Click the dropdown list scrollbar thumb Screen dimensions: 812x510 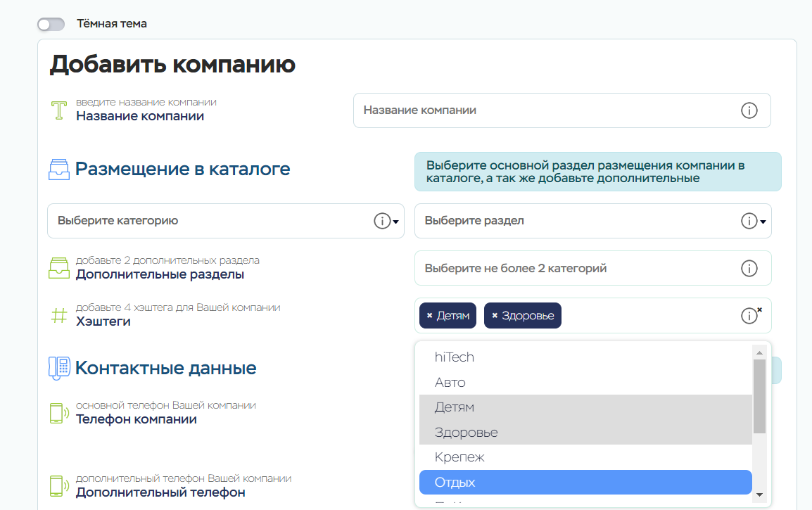click(759, 395)
